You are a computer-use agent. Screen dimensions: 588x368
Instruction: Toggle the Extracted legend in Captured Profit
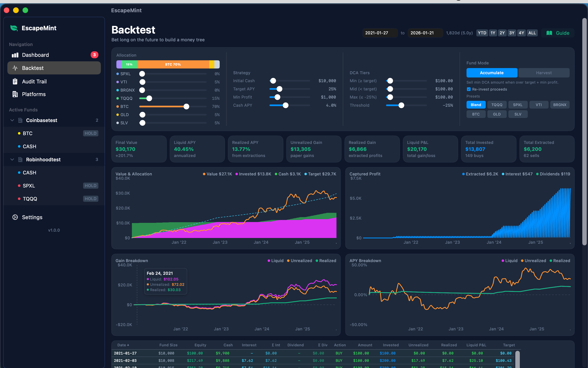click(480, 174)
